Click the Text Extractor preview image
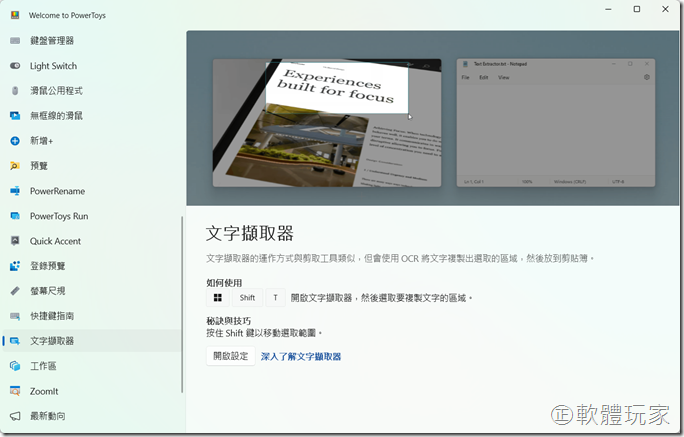This screenshot has width=684, height=437. point(435,122)
